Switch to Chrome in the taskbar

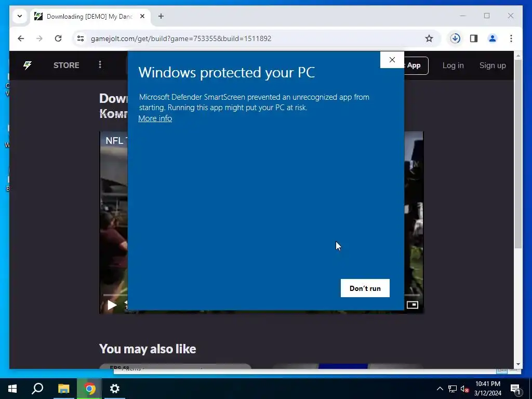pyautogui.click(x=89, y=389)
